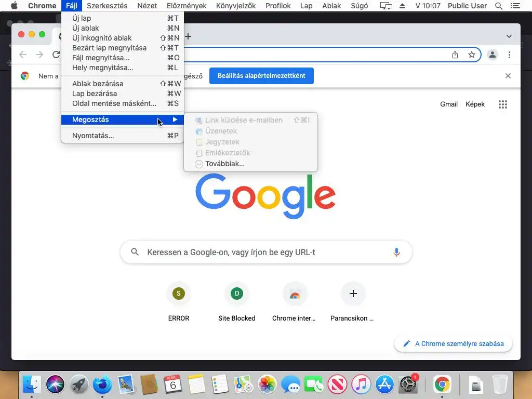Select Bezárt lap megnyitása
The height and width of the screenshot is (399, 532).
click(x=123, y=47)
